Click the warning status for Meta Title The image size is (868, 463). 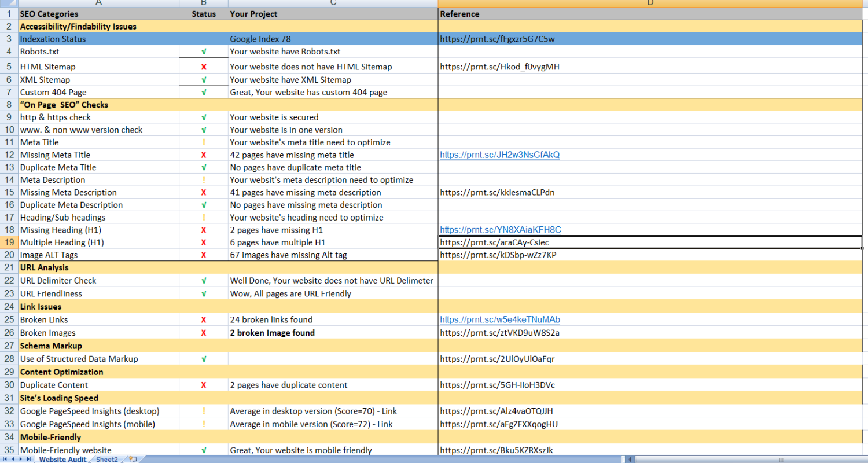click(204, 142)
